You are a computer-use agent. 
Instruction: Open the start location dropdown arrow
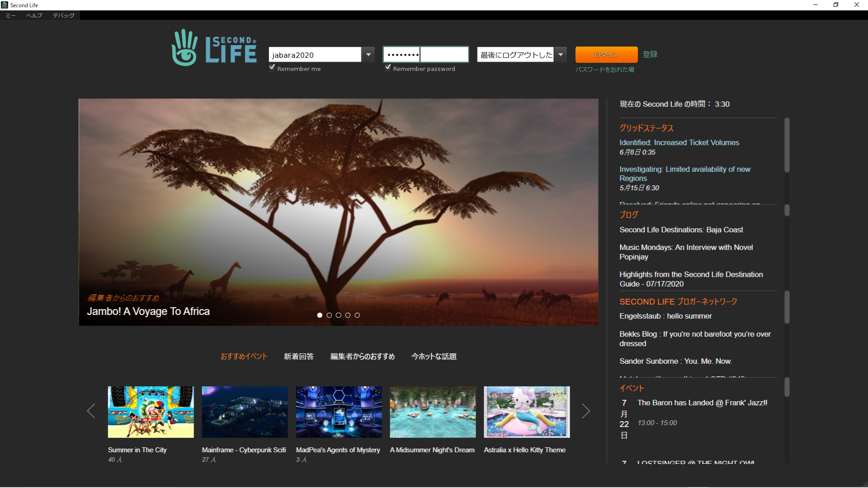(x=561, y=55)
